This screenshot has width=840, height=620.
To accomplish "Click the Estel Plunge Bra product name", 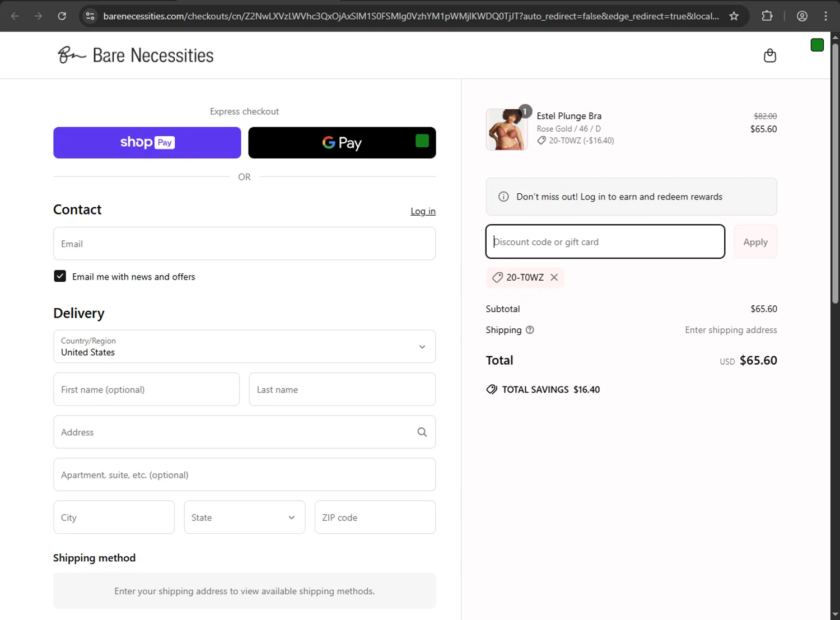I will click(569, 116).
